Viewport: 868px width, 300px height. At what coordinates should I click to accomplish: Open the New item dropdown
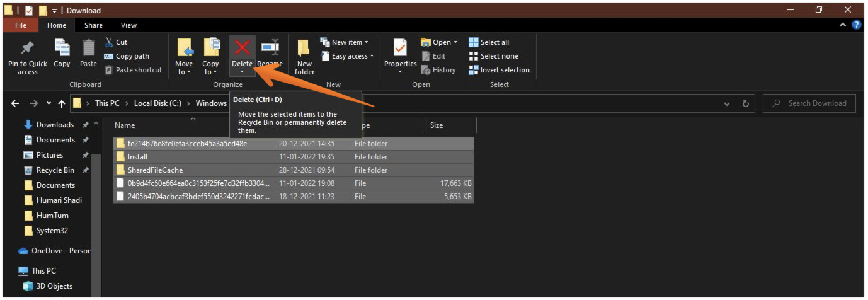point(344,42)
